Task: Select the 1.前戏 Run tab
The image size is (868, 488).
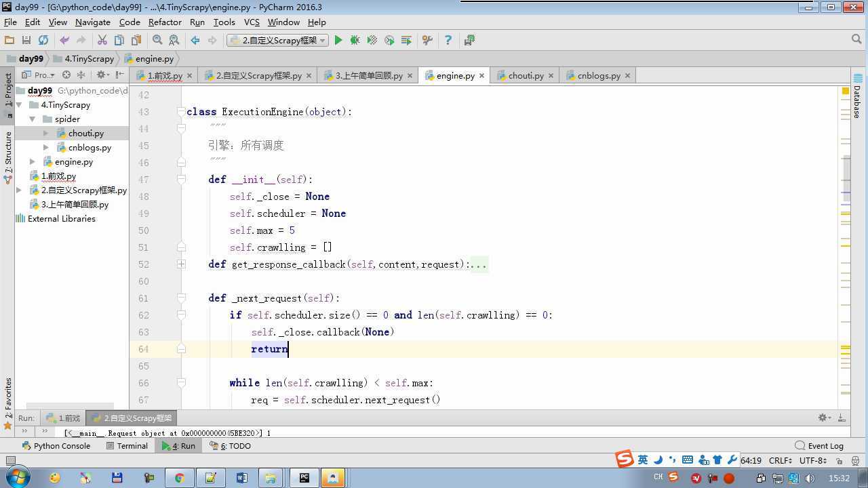Action: click(63, 418)
